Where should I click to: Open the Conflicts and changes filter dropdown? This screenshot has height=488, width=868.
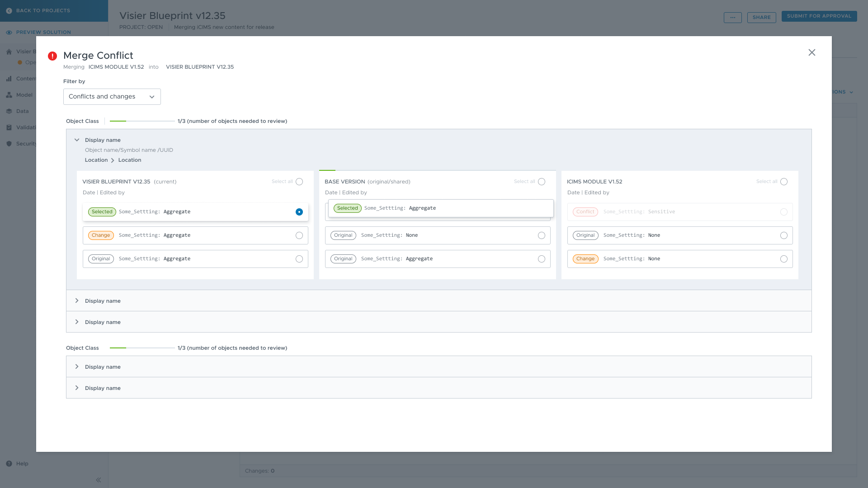pos(112,97)
